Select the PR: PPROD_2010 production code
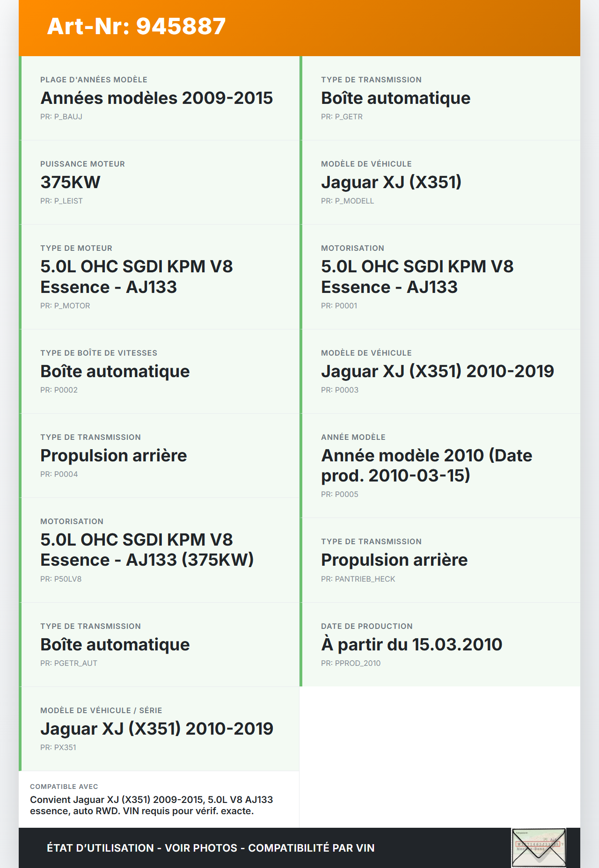The width and height of the screenshot is (599, 868). click(x=351, y=663)
